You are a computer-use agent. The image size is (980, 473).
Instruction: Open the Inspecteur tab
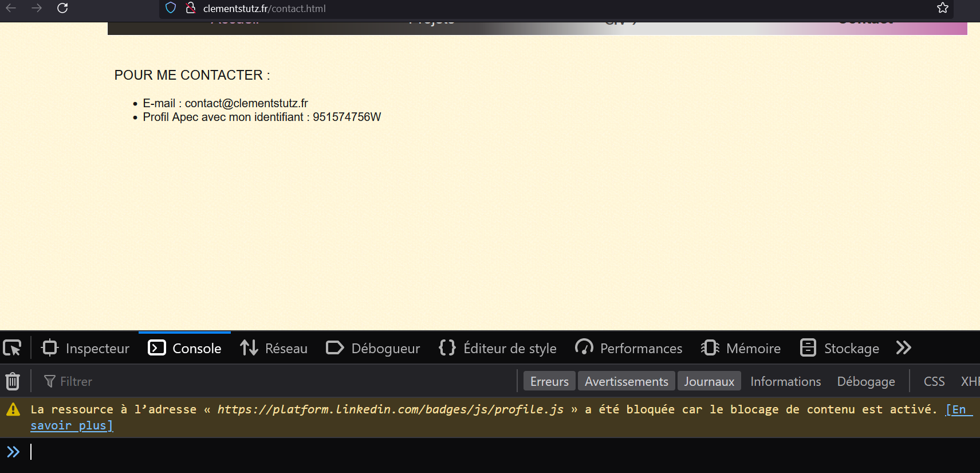pyautogui.click(x=85, y=348)
